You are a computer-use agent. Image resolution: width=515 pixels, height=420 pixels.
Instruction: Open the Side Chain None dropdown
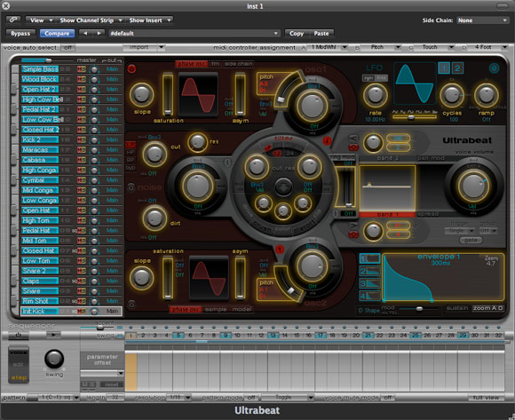482,20
